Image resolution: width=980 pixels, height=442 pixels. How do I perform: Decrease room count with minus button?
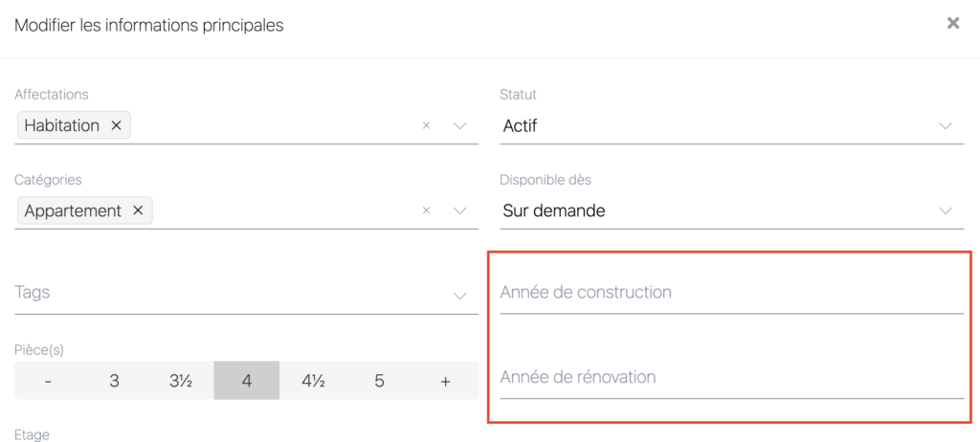pos(48,381)
